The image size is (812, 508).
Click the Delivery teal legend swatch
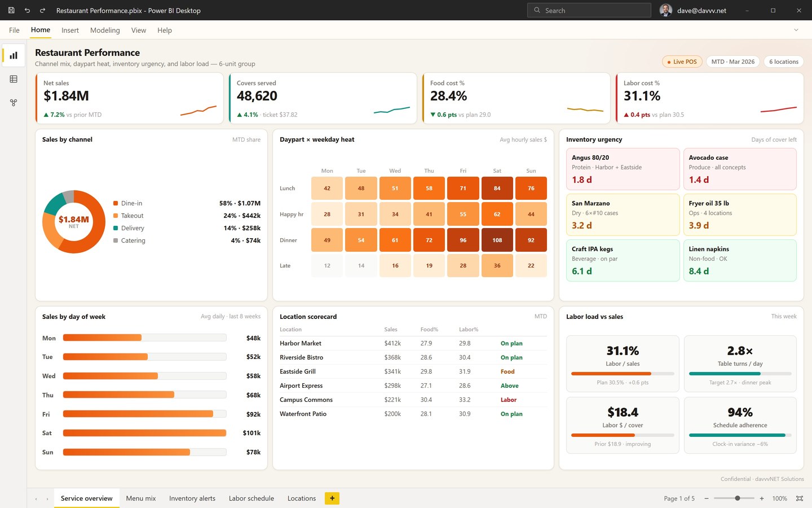coord(116,228)
